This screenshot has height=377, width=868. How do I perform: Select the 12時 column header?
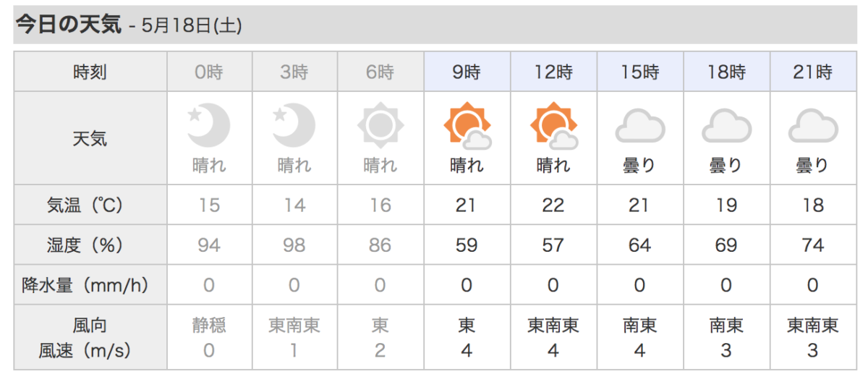[x=553, y=72]
